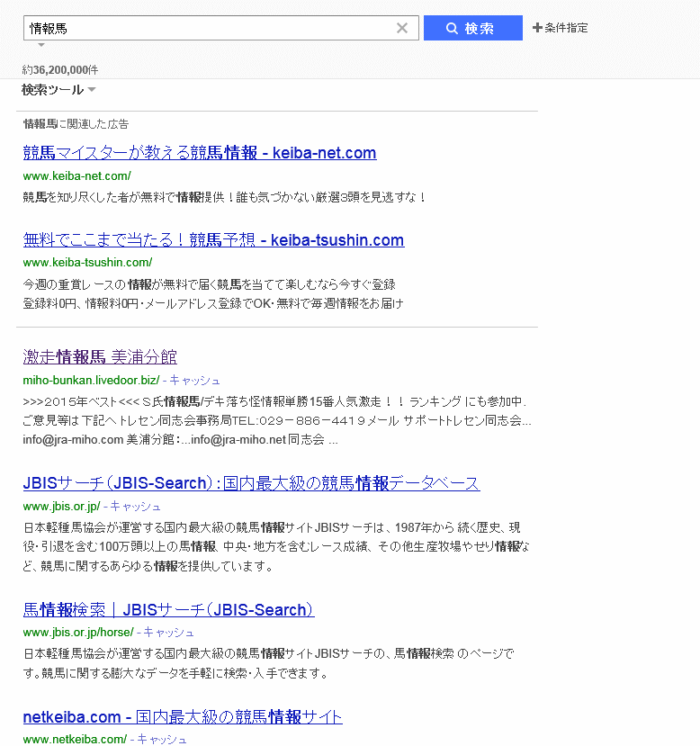Click the 約36,200,000件 result count text
Image resolution: width=700 pixels, height=746 pixels.
[x=60, y=70]
